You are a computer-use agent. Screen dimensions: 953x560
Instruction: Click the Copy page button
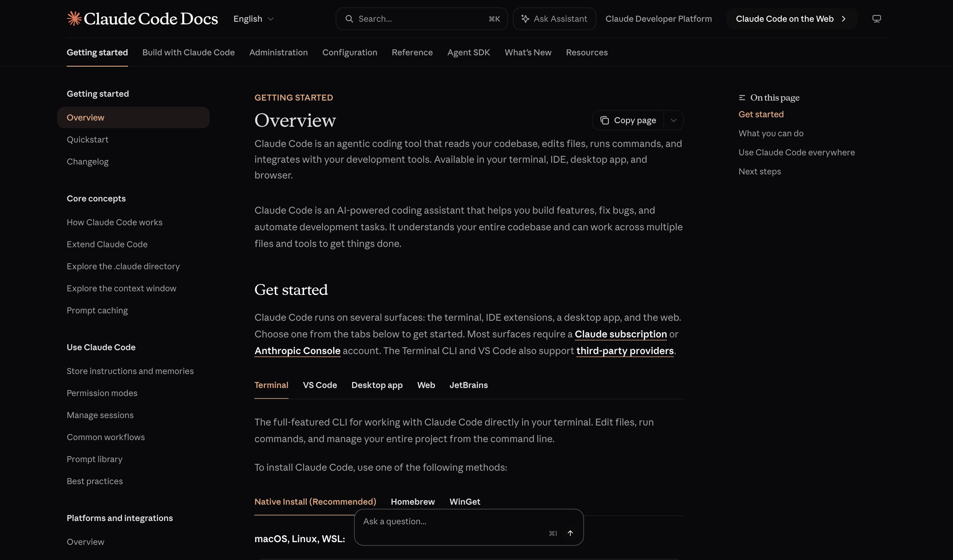[x=628, y=120]
